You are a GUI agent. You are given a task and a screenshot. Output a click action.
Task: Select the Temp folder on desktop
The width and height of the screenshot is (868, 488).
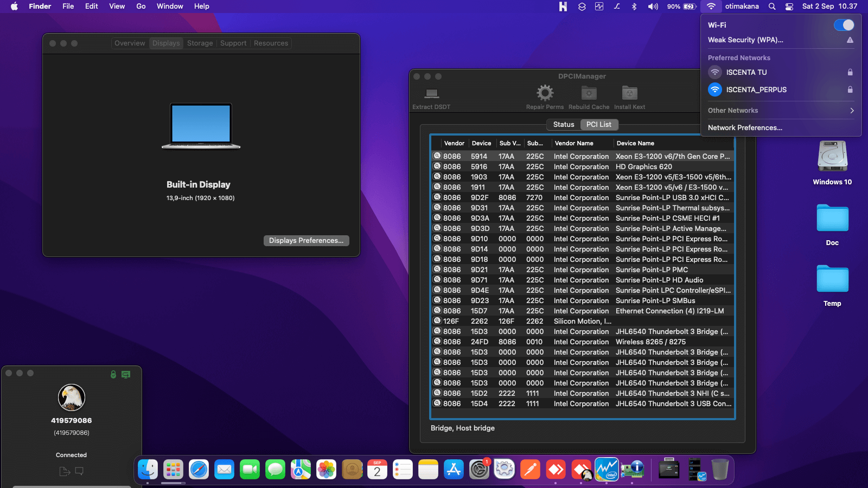(832, 285)
